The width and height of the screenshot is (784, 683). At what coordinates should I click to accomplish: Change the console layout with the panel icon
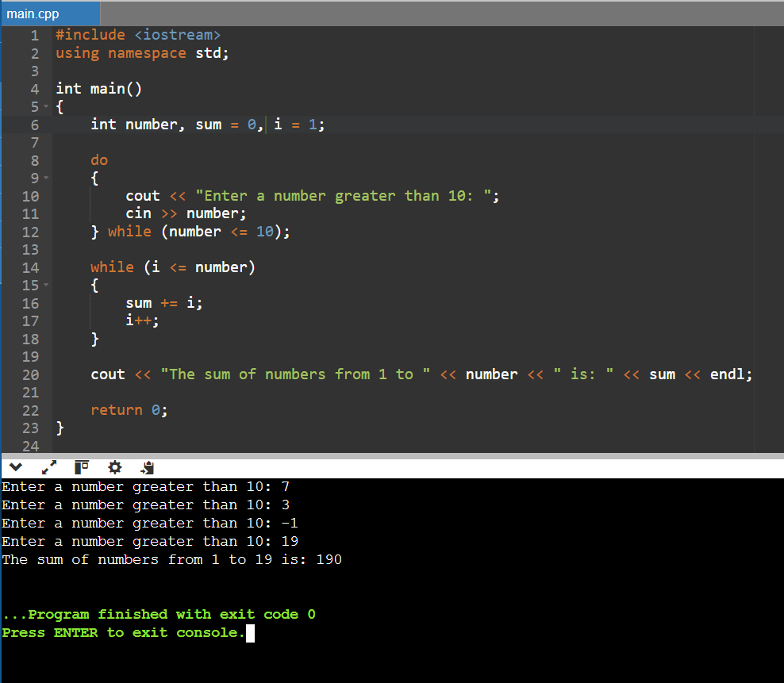pos(82,467)
